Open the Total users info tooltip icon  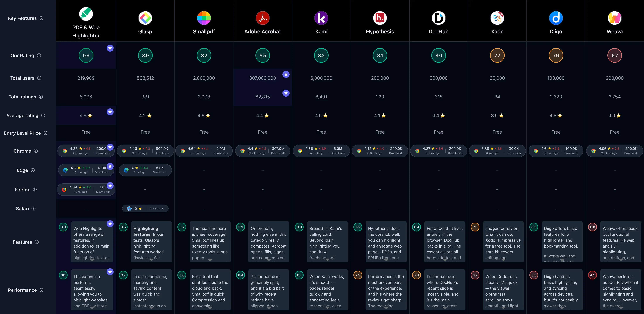point(39,78)
